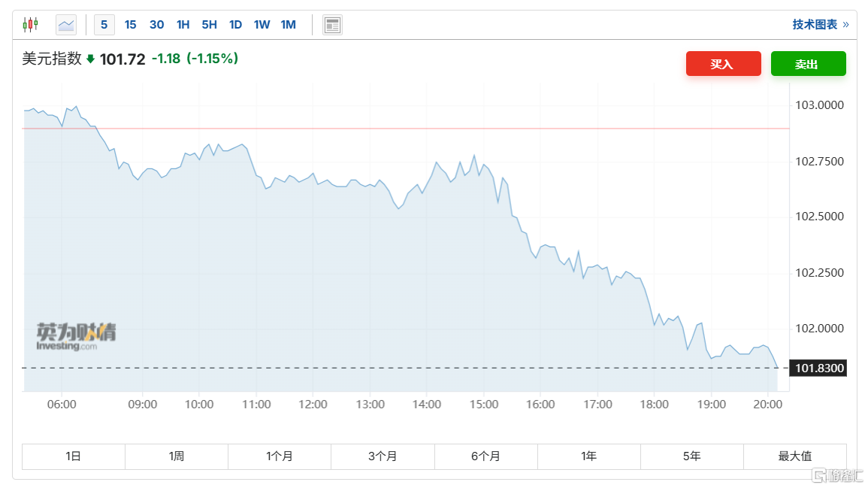Select the 5-minute interval

(104, 25)
